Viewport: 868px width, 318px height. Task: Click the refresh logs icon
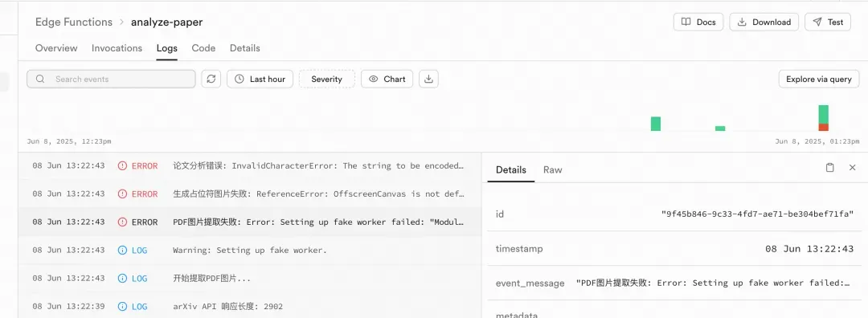point(211,79)
